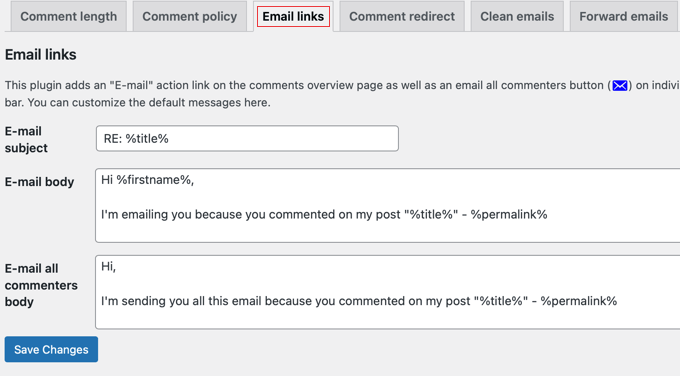The width and height of the screenshot is (680, 376).
Task: Click the E-mail subject input field
Action: (247, 138)
